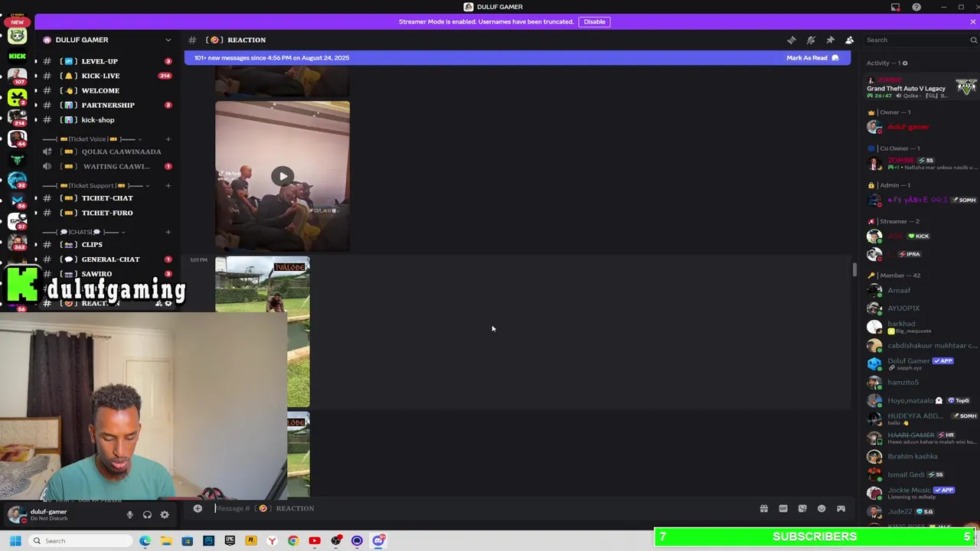
Task: Select the PARTNERSHIP channel
Action: (106, 105)
